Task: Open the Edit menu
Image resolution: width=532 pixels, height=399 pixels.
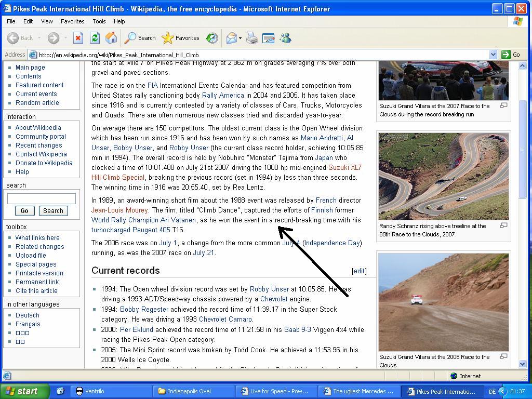Action: coord(28,21)
